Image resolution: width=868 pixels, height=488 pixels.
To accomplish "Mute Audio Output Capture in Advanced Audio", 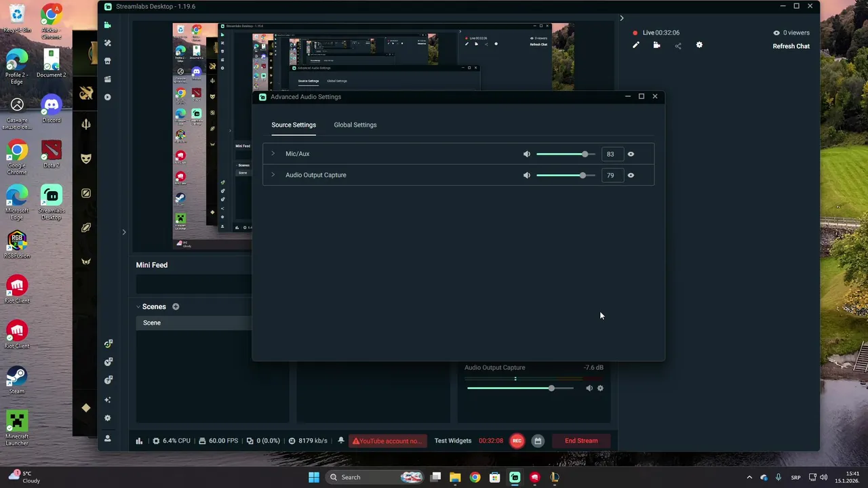I will click(x=527, y=175).
